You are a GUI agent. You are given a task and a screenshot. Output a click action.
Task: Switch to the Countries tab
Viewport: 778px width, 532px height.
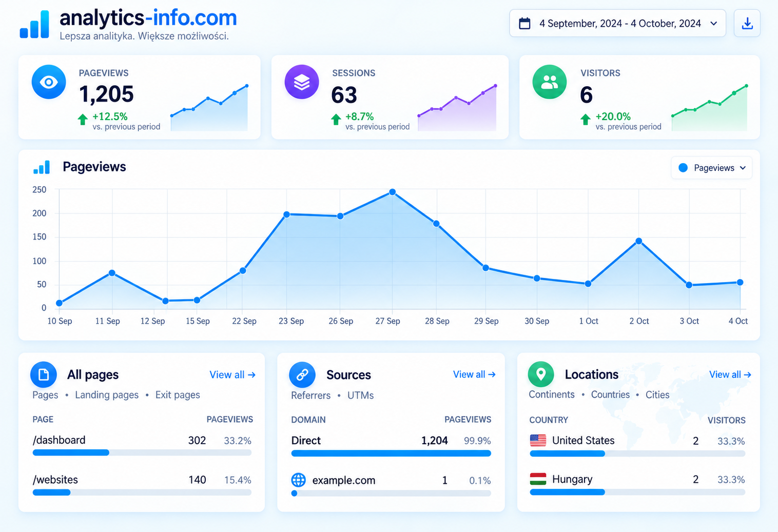pos(610,395)
